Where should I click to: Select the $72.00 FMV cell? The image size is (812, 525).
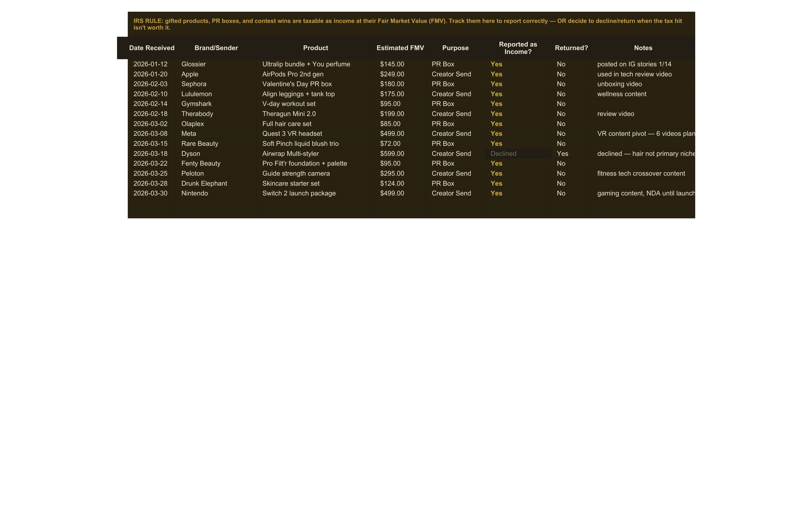pos(400,143)
